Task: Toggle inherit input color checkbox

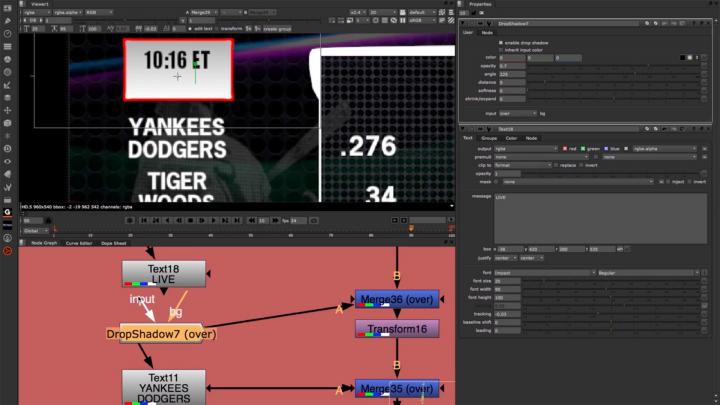Action: [501, 50]
